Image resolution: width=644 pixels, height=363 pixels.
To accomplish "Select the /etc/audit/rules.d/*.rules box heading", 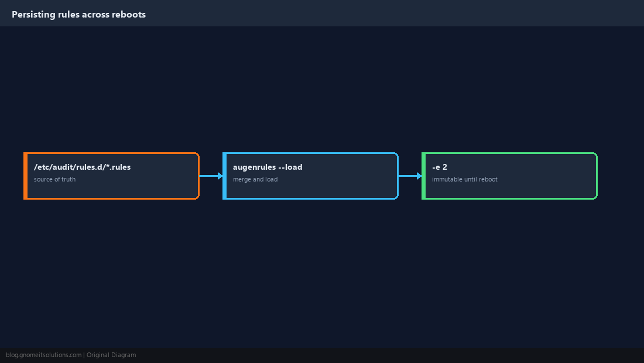I will (x=82, y=167).
